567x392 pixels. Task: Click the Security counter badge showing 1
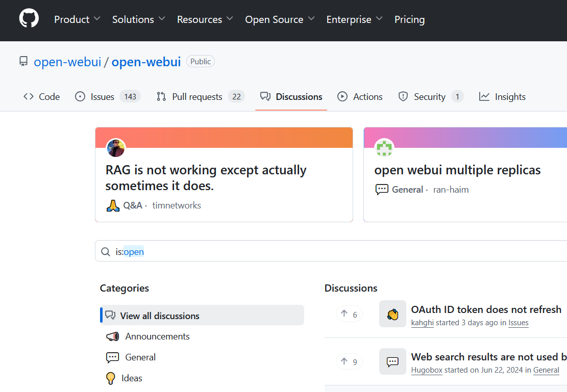point(457,96)
